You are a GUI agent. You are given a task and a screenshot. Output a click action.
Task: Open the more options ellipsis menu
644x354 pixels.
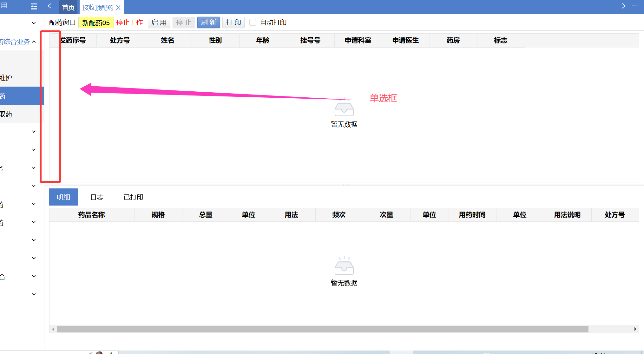635,5
